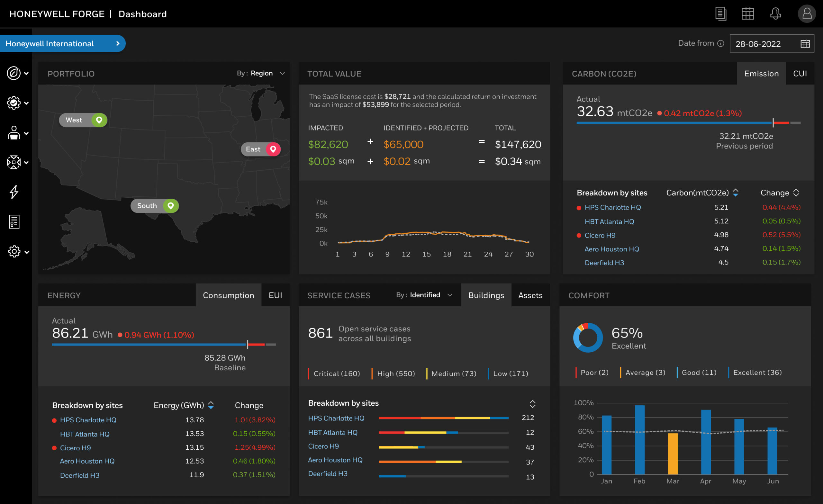This screenshot has width=823, height=504.
Task: Select the Emission tab in Carbon
Action: [x=761, y=74]
